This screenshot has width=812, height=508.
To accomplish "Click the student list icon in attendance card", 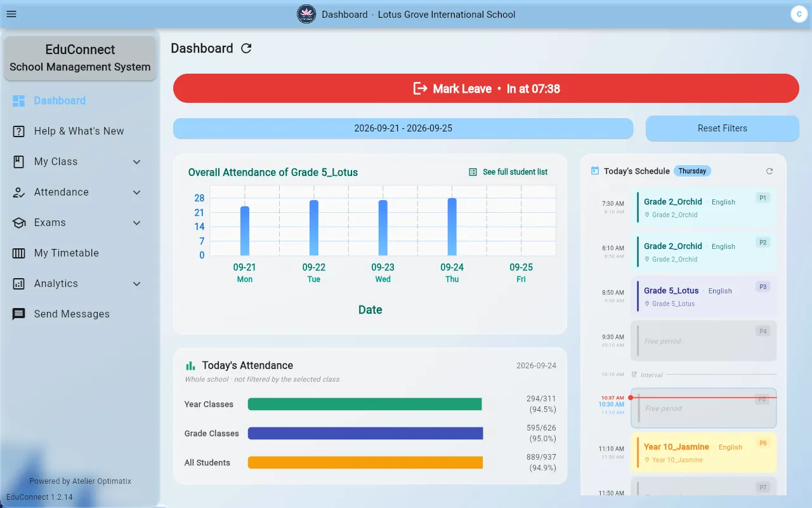I will click(473, 172).
